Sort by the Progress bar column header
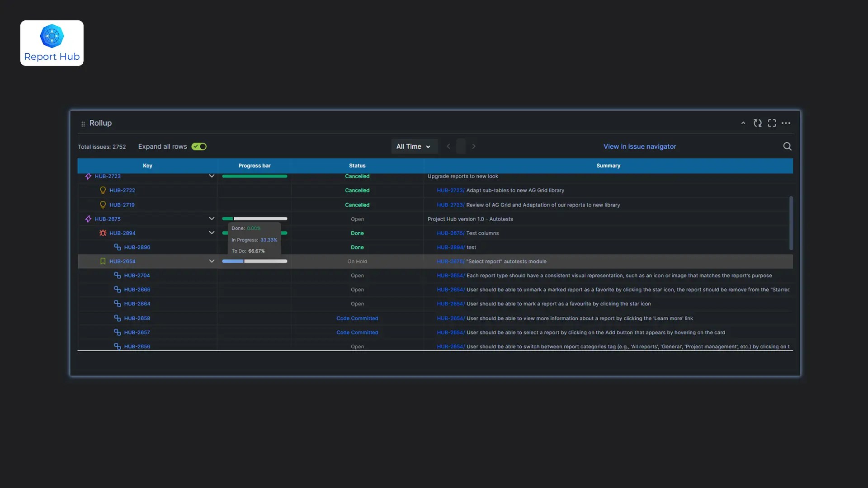 255,166
